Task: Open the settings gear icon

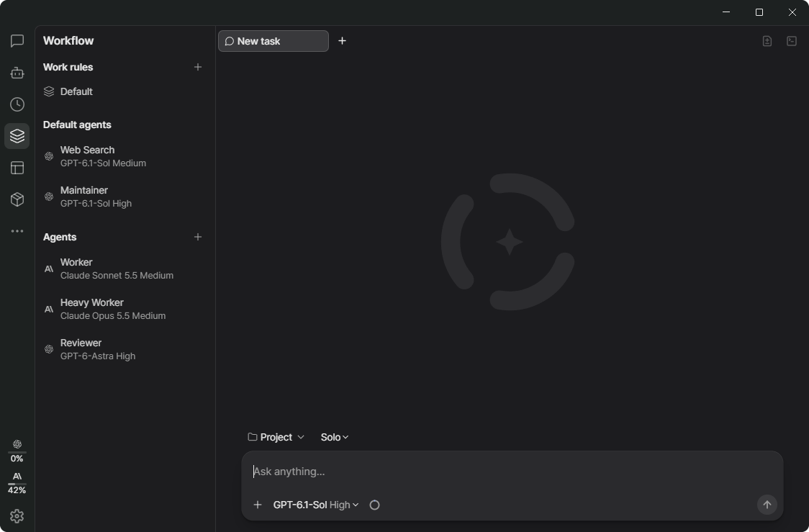Action: coord(17,516)
